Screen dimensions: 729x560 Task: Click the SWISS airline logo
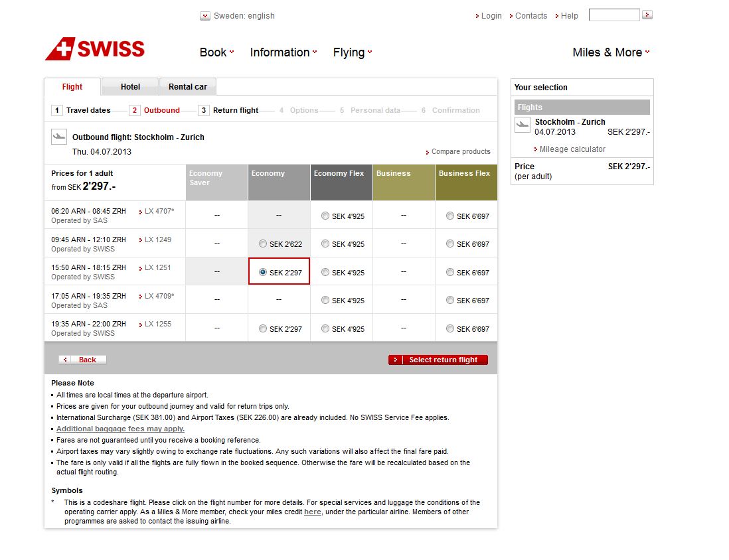(95, 49)
